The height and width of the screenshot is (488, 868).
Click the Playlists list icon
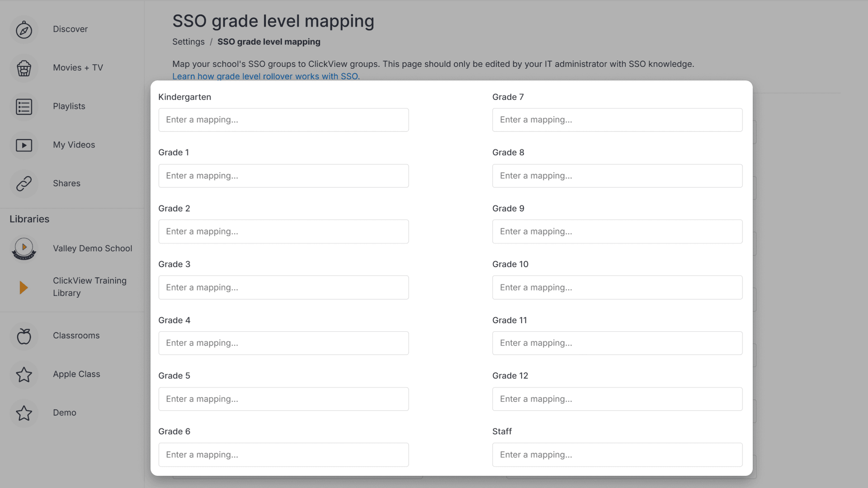coord(24,107)
